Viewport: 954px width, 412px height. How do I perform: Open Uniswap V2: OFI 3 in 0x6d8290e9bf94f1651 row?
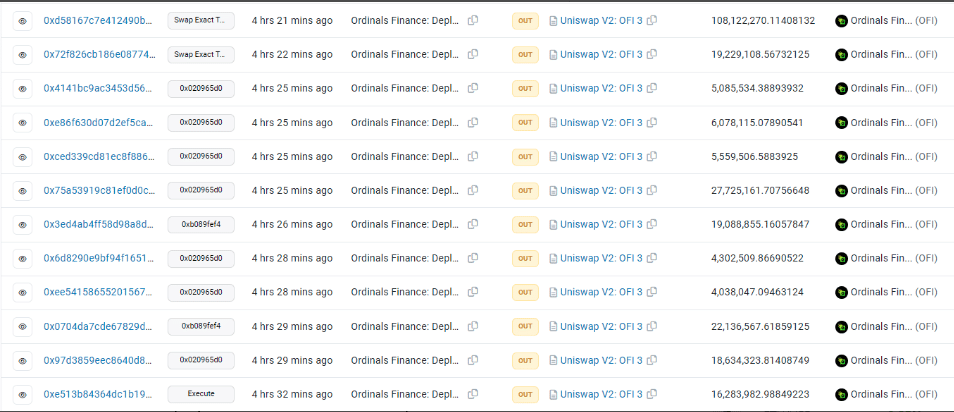point(601,258)
